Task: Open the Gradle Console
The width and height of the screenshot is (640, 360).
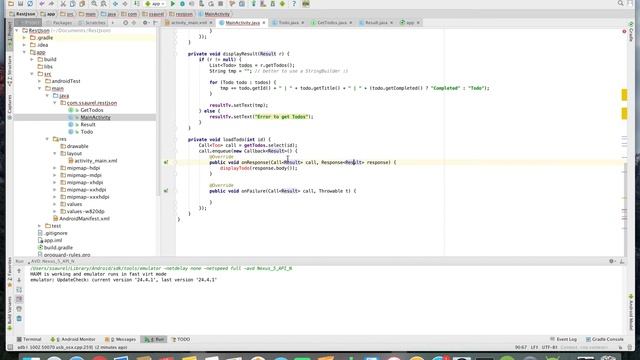Action: tap(605, 339)
